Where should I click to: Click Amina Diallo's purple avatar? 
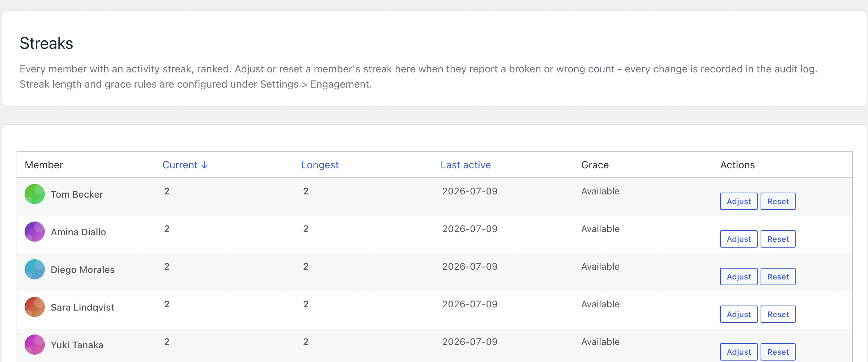pyautogui.click(x=35, y=232)
